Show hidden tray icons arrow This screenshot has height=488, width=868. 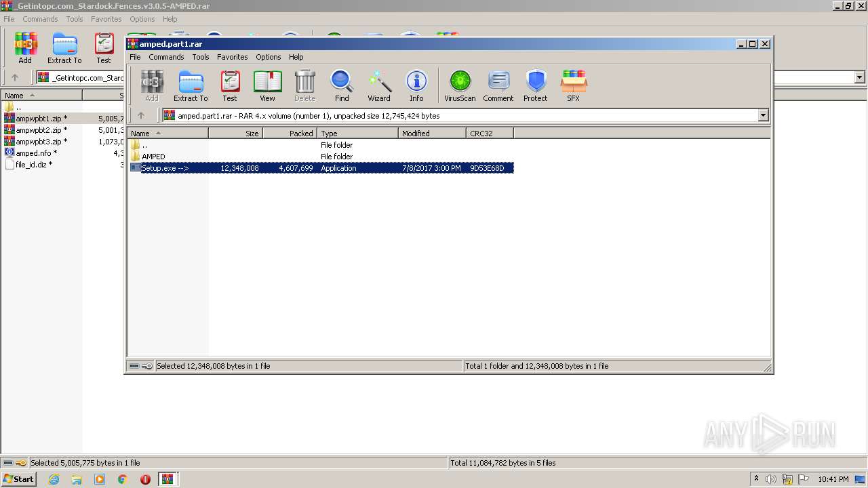pyautogui.click(x=756, y=479)
